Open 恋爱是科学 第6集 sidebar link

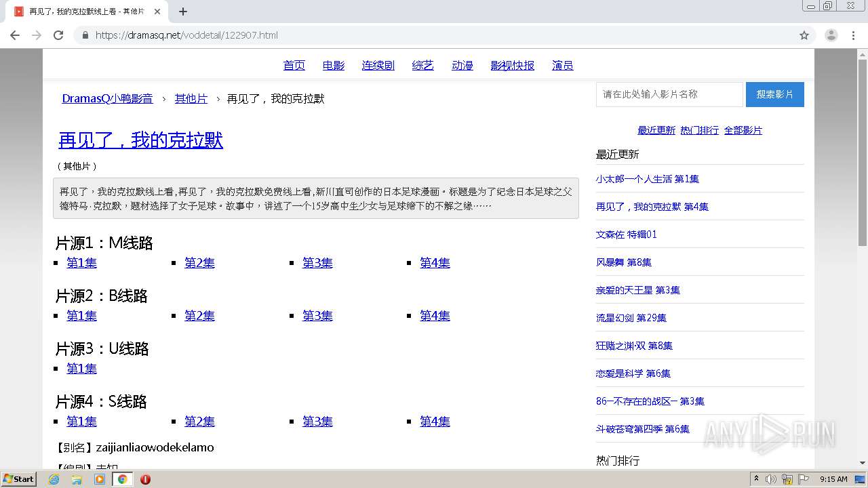[633, 373]
